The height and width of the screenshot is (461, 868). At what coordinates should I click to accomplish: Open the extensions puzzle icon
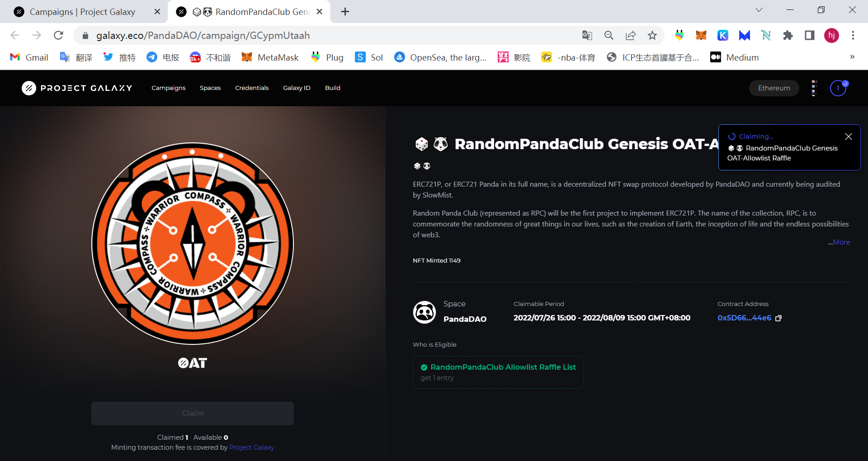(788, 35)
